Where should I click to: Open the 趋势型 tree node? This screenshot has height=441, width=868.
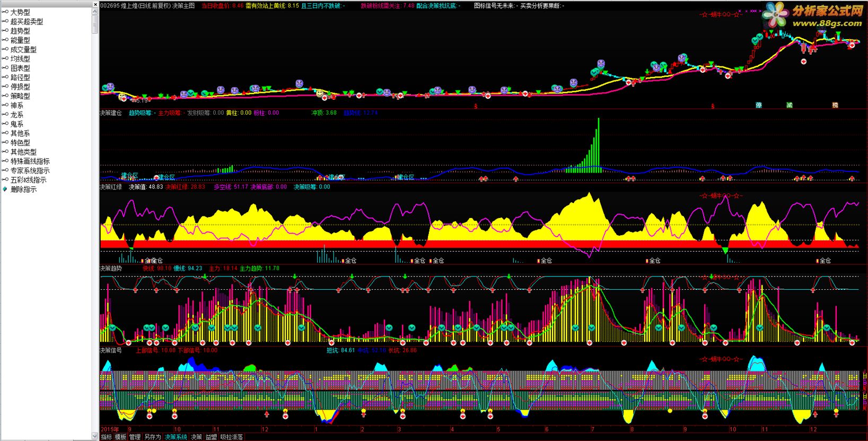point(20,31)
